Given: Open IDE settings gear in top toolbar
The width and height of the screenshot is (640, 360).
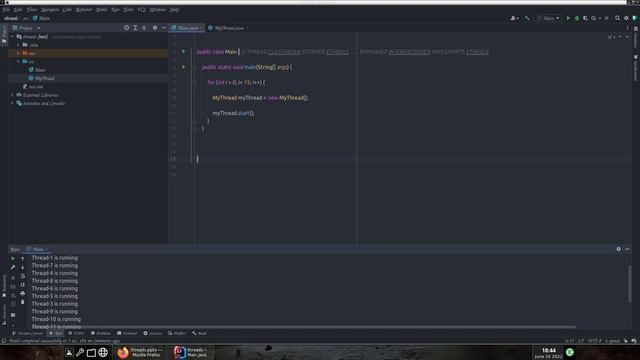Looking at the screenshot, I should coord(626,18).
